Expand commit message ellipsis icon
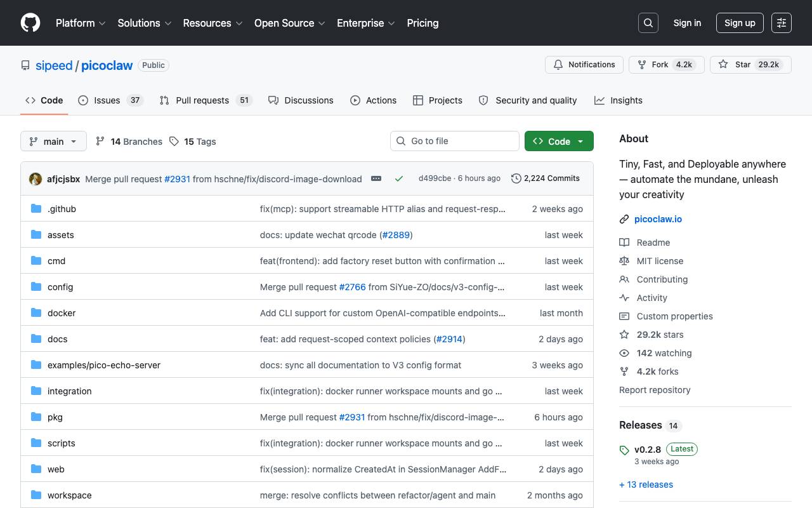 (376, 178)
